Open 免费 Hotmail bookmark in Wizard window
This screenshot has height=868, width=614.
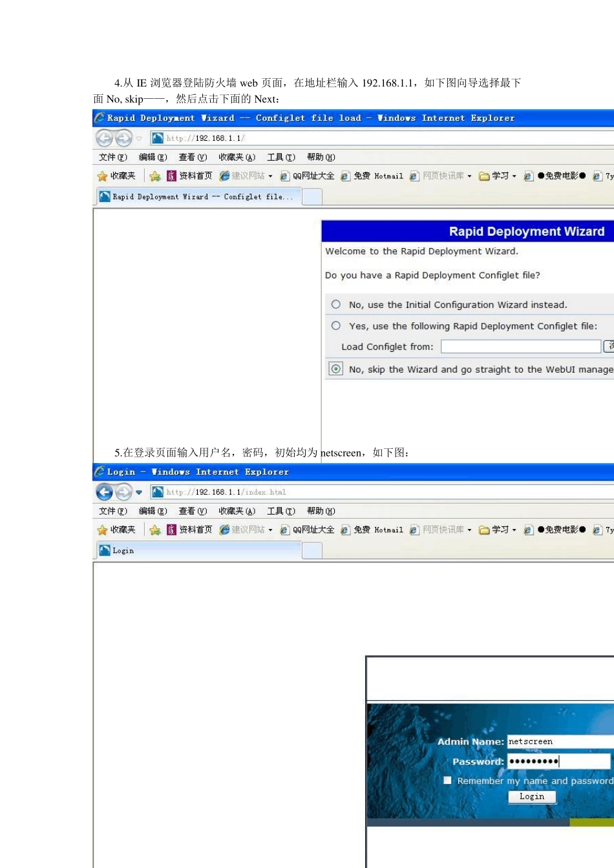click(372, 176)
